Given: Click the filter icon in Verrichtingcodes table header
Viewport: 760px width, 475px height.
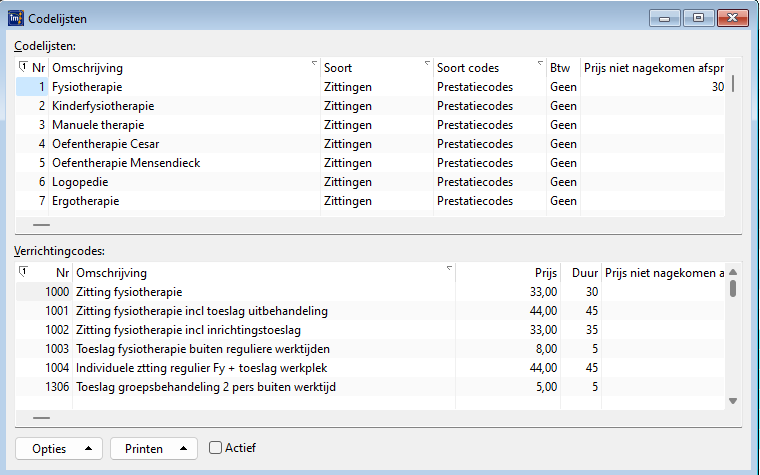Looking at the screenshot, I should [x=23, y=271].
